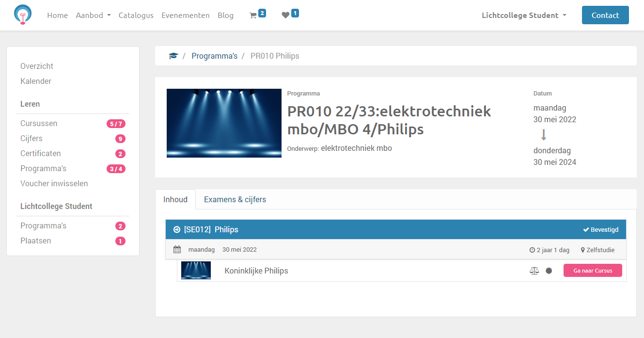This screenshot has height=338, width=644.
Task: Click the Contact button
Action: pyautogui.click(x=605, y=15)
